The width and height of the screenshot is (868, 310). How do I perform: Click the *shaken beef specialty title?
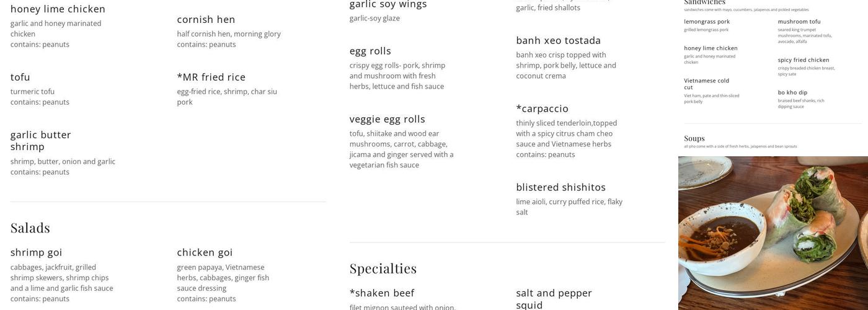381,293
